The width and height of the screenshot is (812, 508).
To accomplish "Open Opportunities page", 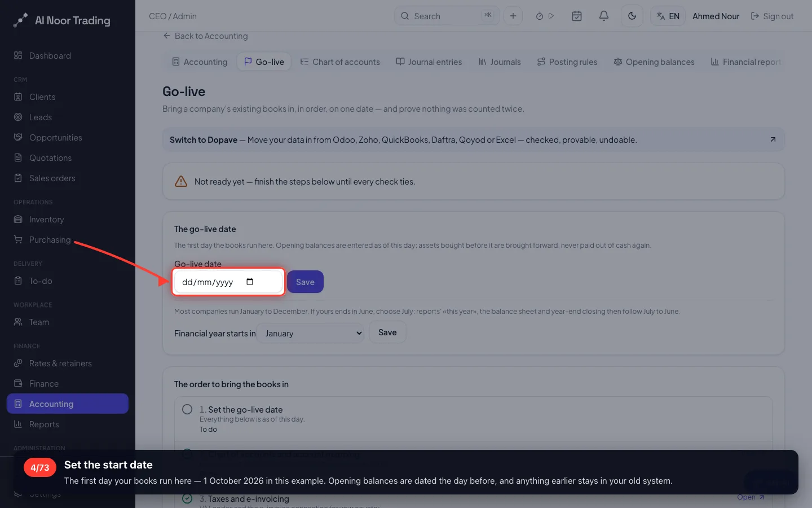I will [x=68, y=137].
